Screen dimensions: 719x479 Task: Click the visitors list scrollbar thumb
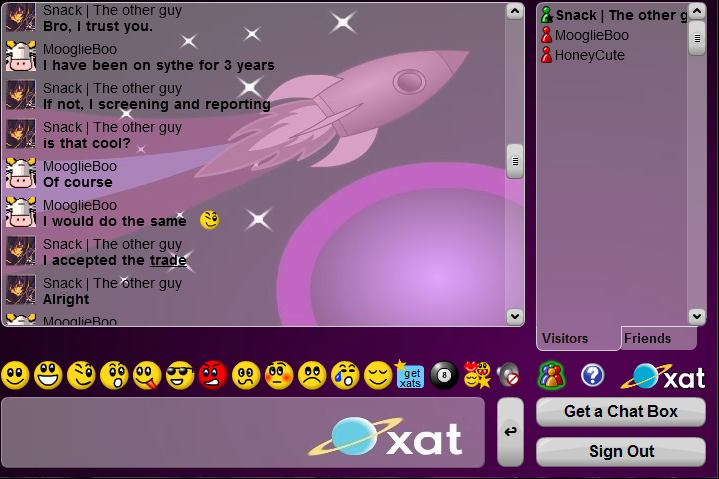(697, 38)
